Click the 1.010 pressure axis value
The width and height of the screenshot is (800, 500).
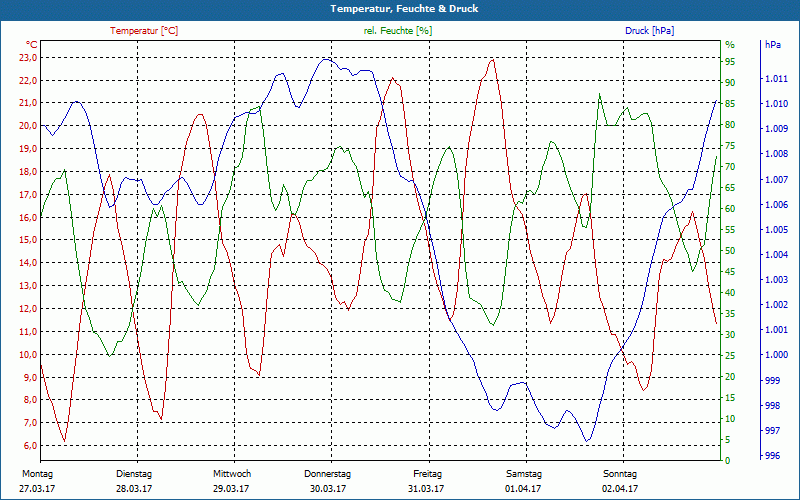point(776,104)
